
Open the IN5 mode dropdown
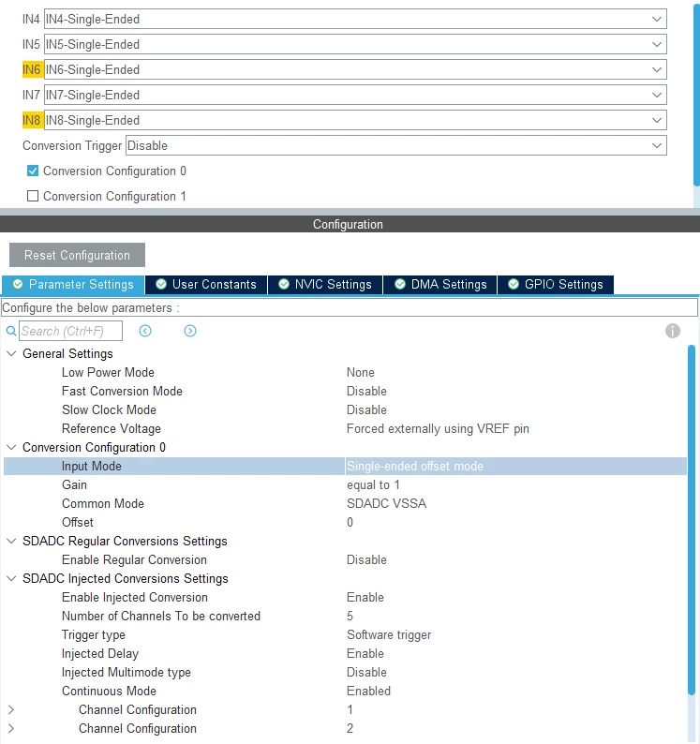(355, 44)
